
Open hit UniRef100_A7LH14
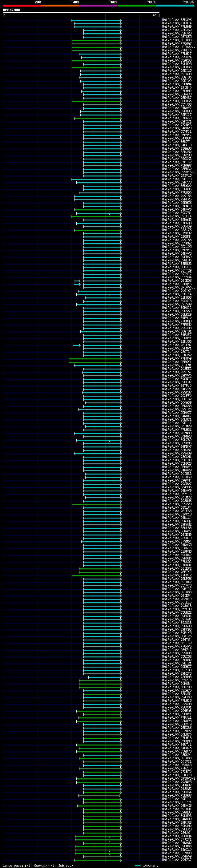pos(177,23)
